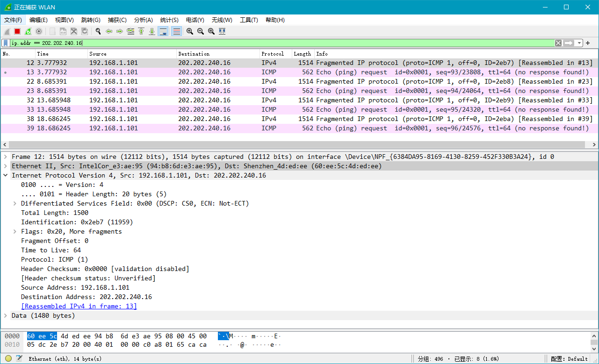
Task: Click the save capture file icon
Action: coord(63,31)
